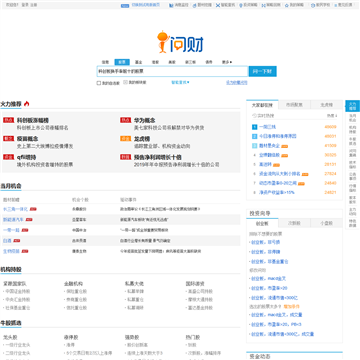Toggle the second checkbox under the search box
360x360 pixels.
pos(126,82)
